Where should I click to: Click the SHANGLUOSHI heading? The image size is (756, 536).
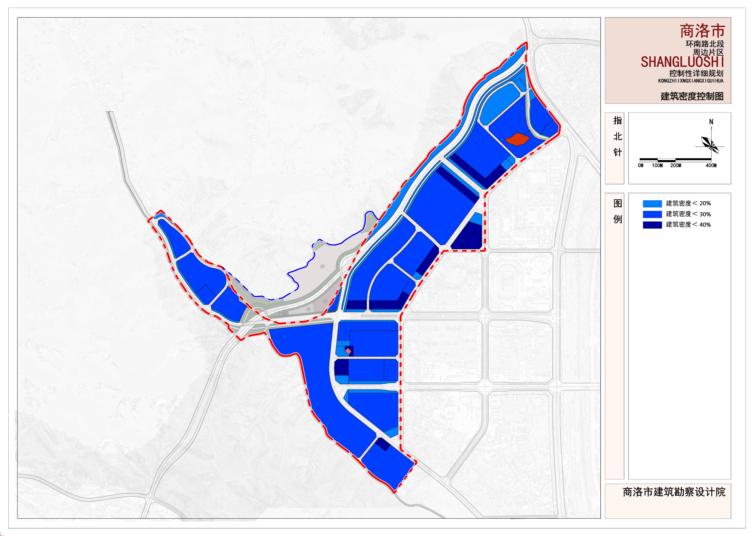click(682, 62)
